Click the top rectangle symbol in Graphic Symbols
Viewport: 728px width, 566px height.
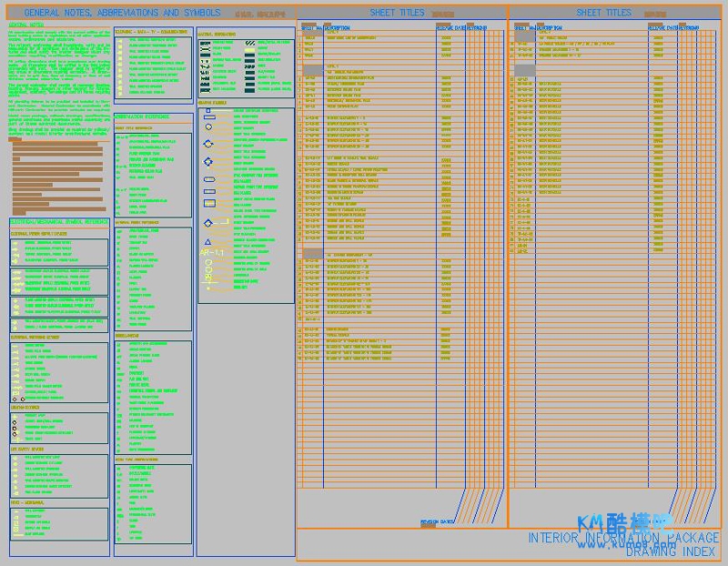coord(208,116)
